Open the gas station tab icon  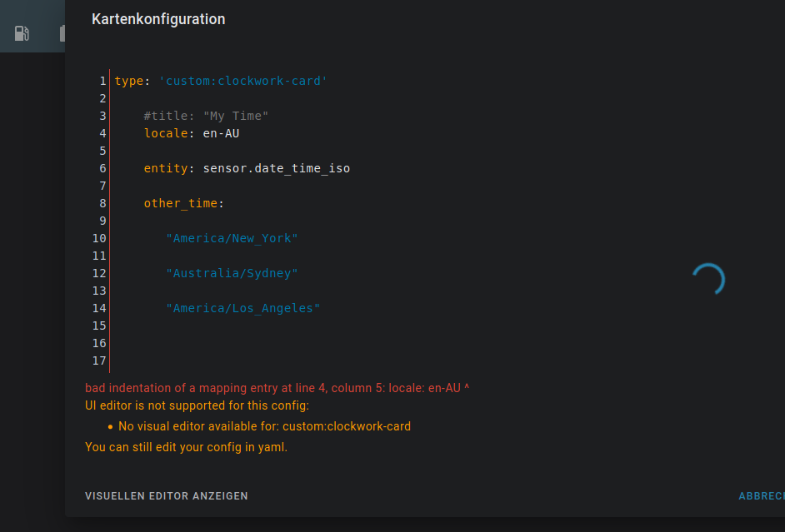point(22,33)
